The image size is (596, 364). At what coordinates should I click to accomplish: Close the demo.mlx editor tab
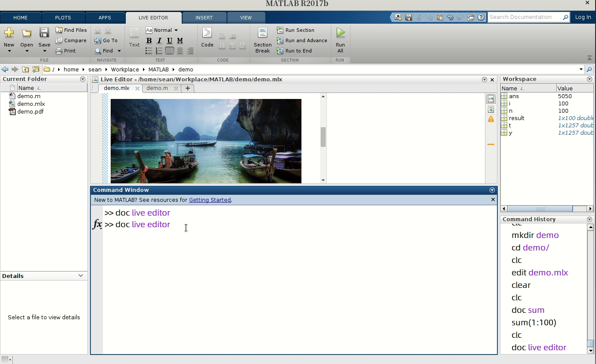(x=137, y=88)
